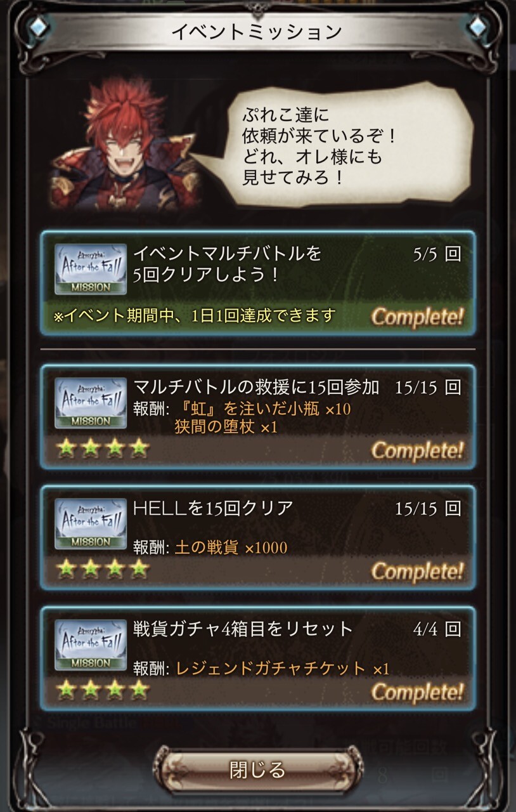Screen dimensions: 516x812
Task: Tap the イベントミッション title header
Action: (257, 31)
